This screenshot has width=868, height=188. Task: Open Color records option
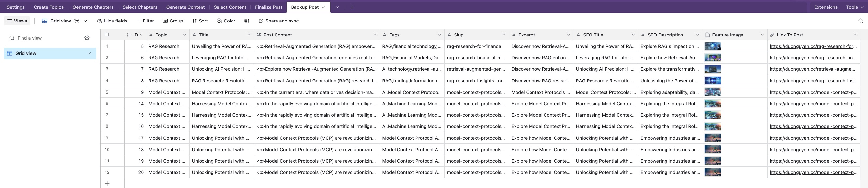[x=226, y=21]
